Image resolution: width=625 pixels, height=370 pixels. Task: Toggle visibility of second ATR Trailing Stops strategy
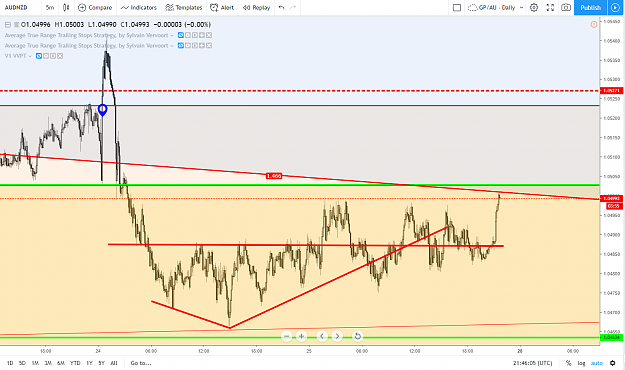click(x=181, y=45)
